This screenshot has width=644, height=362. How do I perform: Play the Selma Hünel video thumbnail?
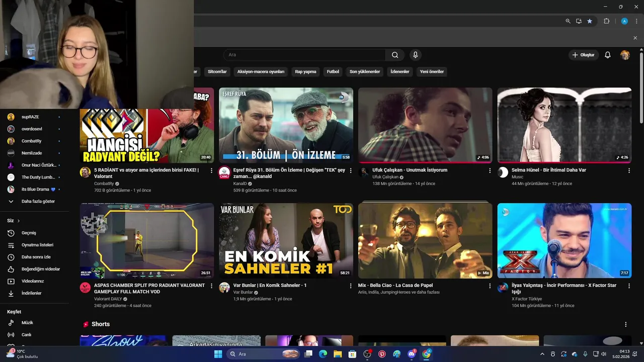(x=565, y=125)
